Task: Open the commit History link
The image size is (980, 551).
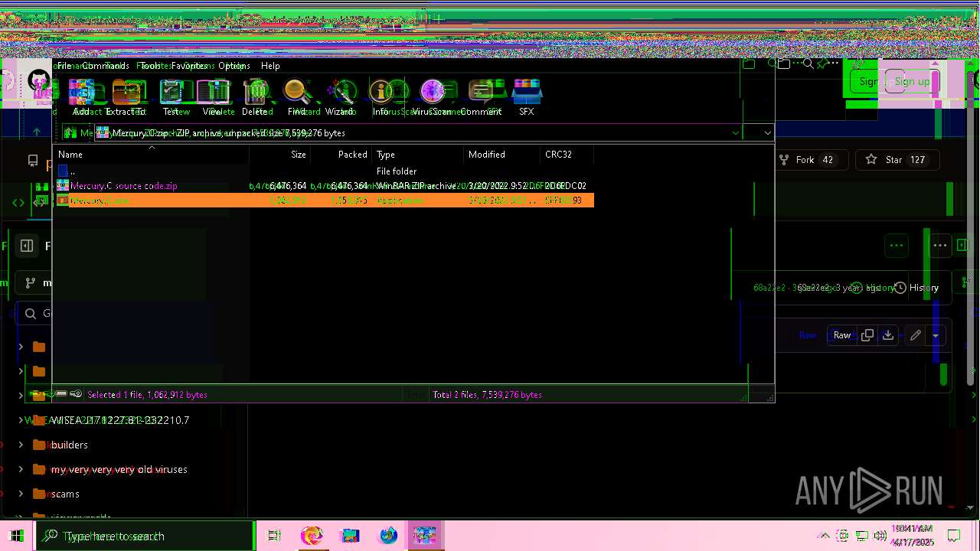Action: (916, 288)
